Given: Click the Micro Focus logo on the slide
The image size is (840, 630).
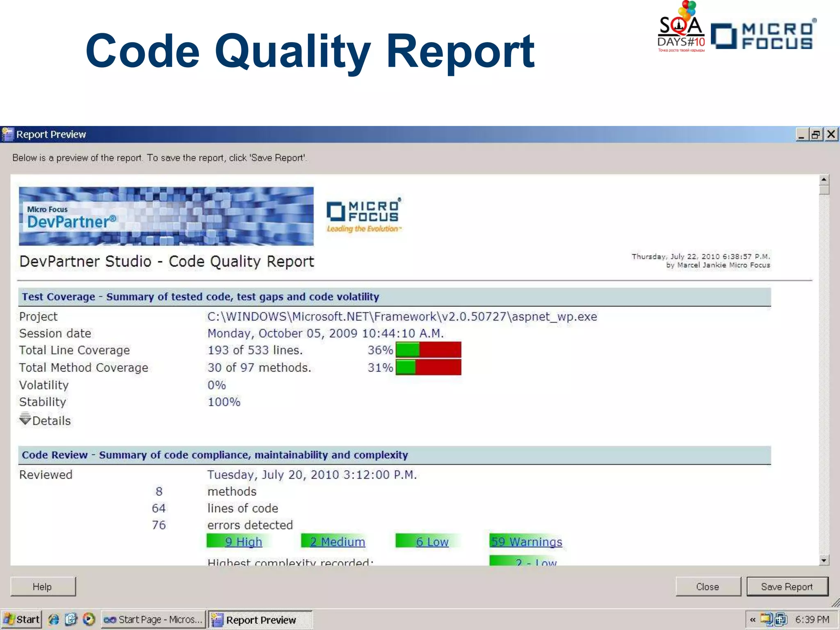Looking at the screenshot, I should 763,34.
